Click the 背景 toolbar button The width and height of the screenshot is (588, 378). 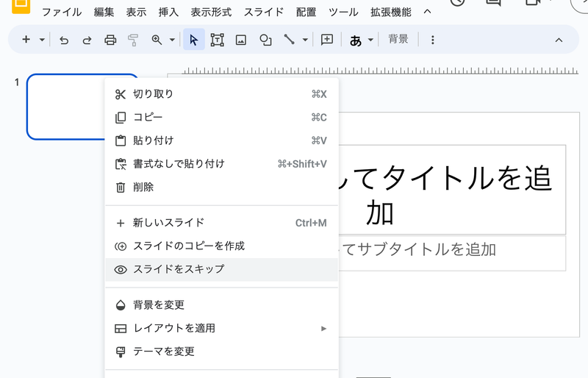point(398,39)
